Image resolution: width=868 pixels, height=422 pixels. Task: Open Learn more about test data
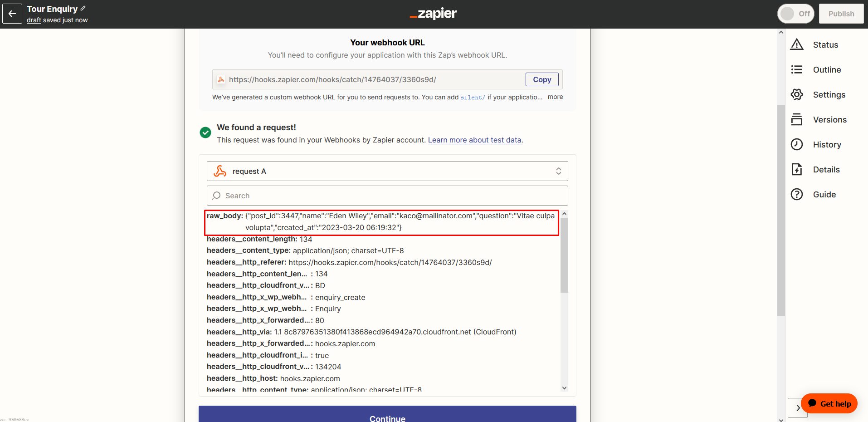(x=474, y=140)
